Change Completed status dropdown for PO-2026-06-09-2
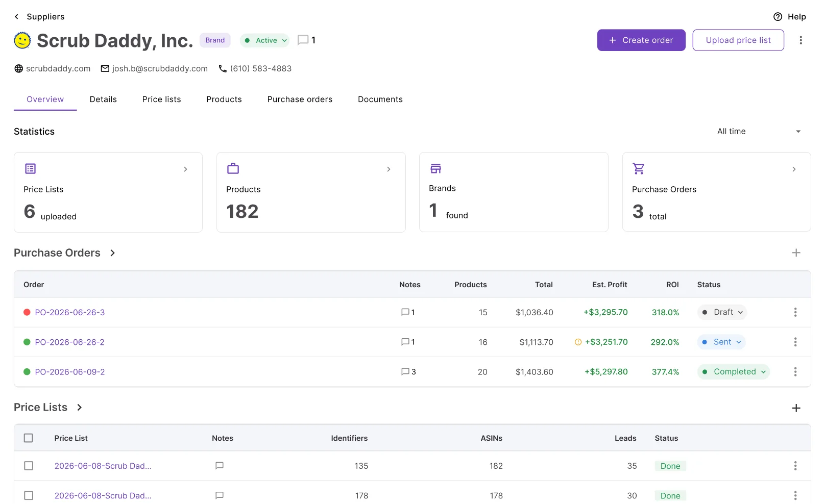Viewport: 825px width, 504px height. point(734,372)
